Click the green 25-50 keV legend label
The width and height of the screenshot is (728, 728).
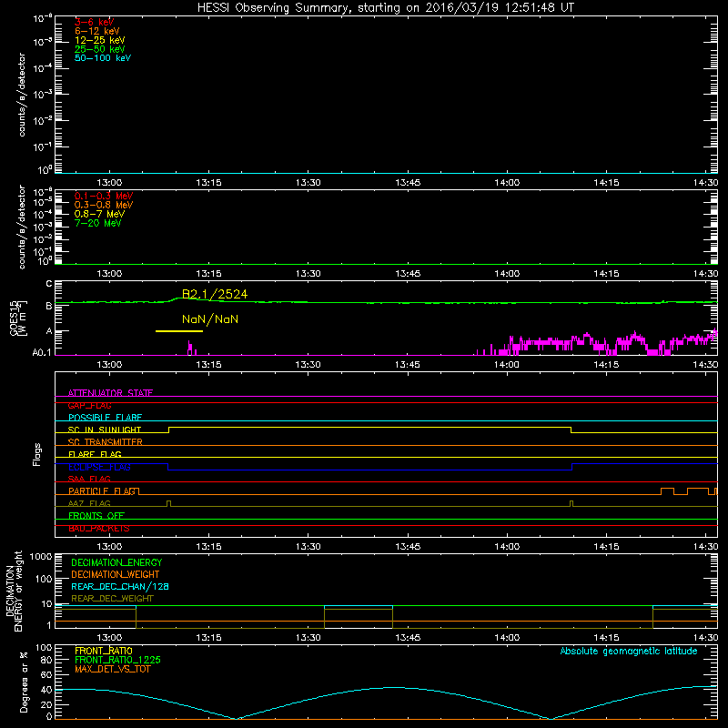tap(100, 49)
